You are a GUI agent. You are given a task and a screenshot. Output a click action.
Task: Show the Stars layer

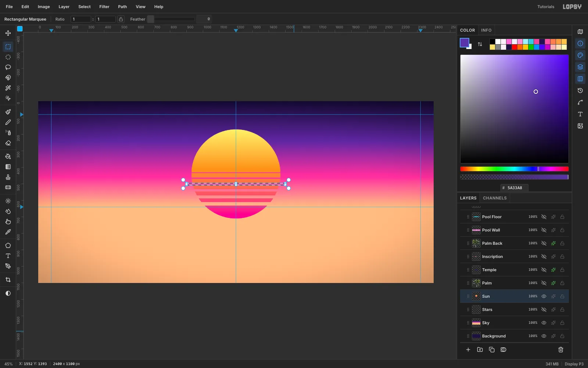pos(544,309)
